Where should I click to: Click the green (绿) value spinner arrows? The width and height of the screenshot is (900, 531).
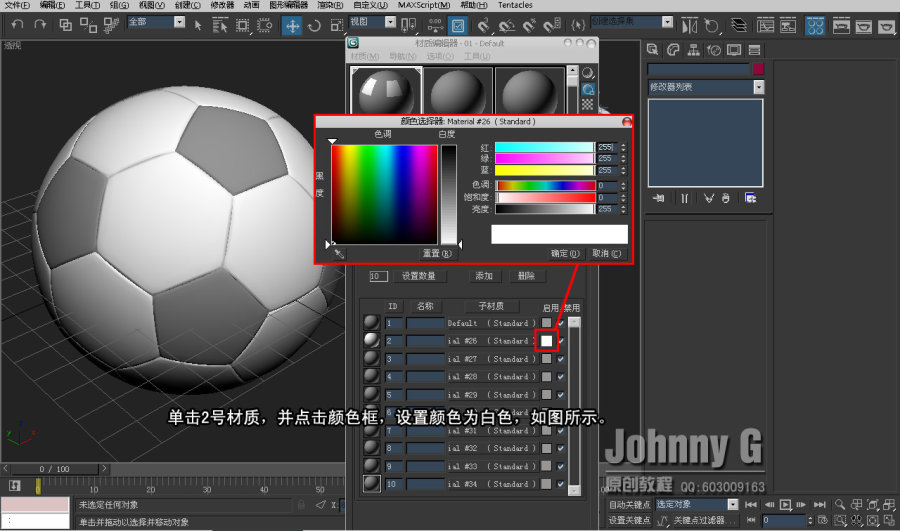point(623,158)
